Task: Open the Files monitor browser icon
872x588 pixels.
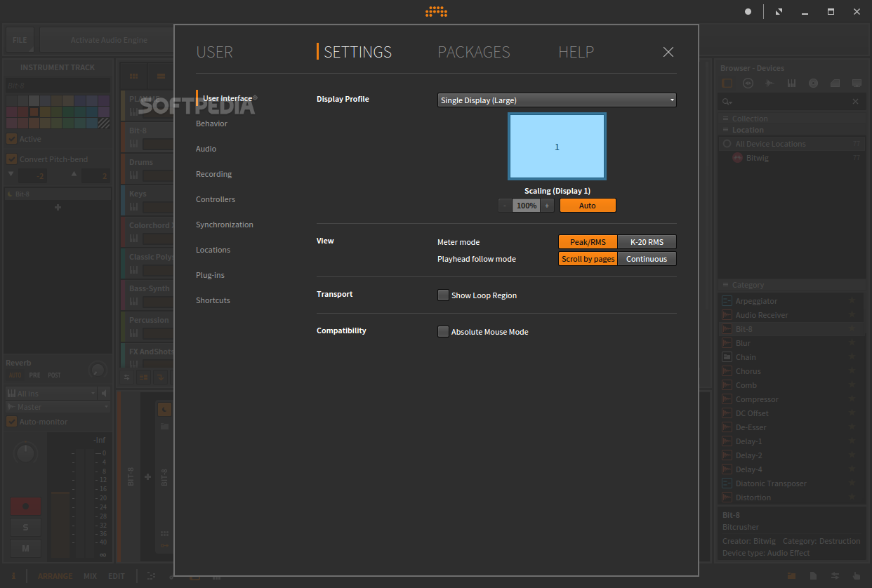Action: pyautogui.click(x=857, y=83)
